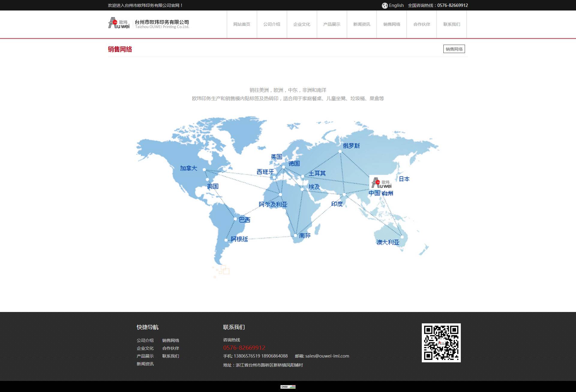Click the Ouwei company logo in header
Screen dimensions: 576x392
(x=148, y=23)
